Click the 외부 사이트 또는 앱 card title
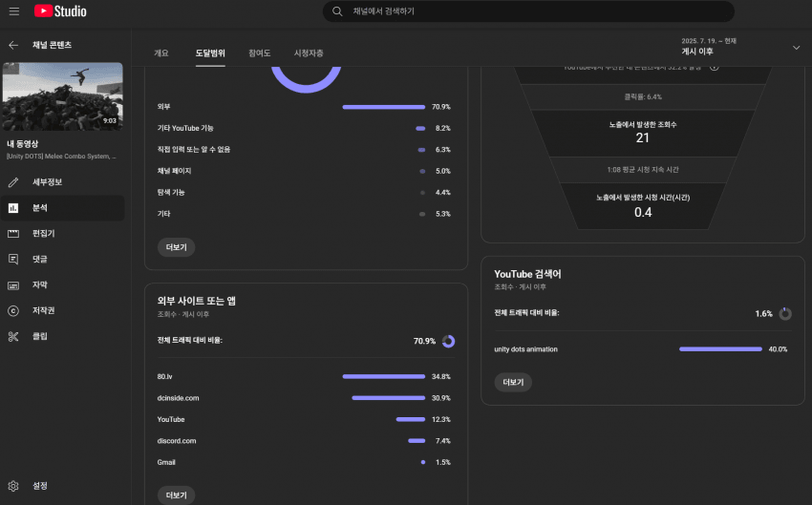Image resolution: width=812 pixels, height=505 pixels. point(196,301)
